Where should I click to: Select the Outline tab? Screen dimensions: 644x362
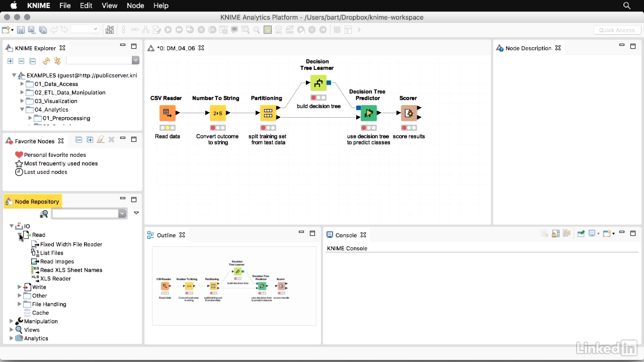pos(166,235)
